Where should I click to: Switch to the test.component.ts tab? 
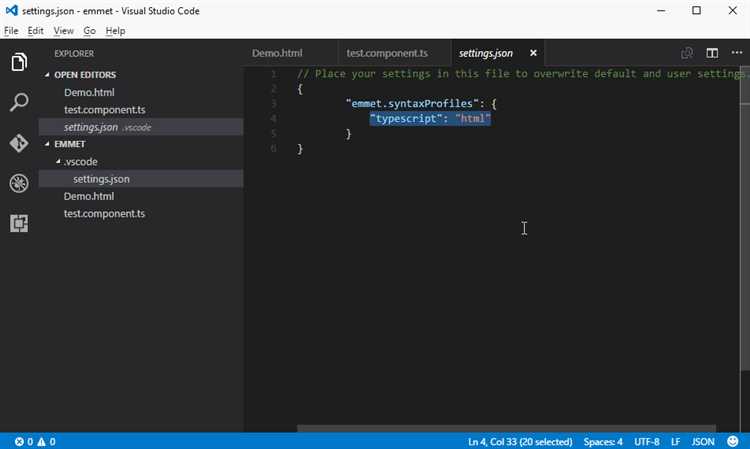point(386,53)
